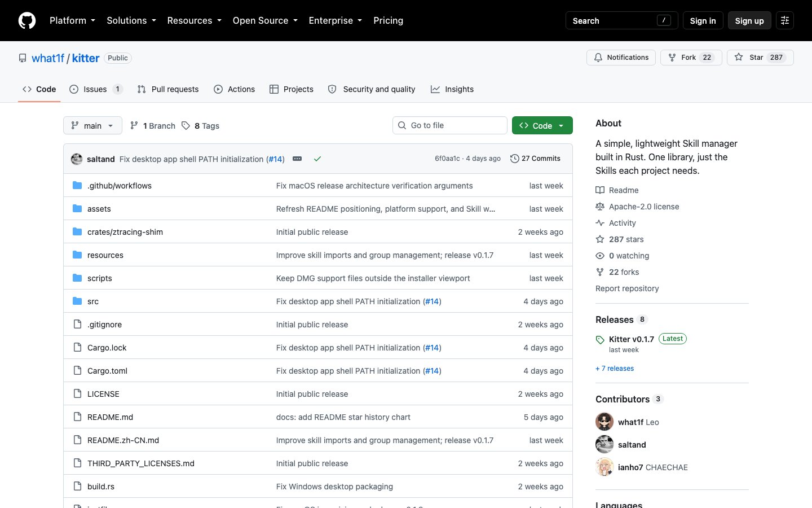Image resolution: width=812 pixels, height=508 pixels.
Task: Open the Projects tab
Action: 292,89
